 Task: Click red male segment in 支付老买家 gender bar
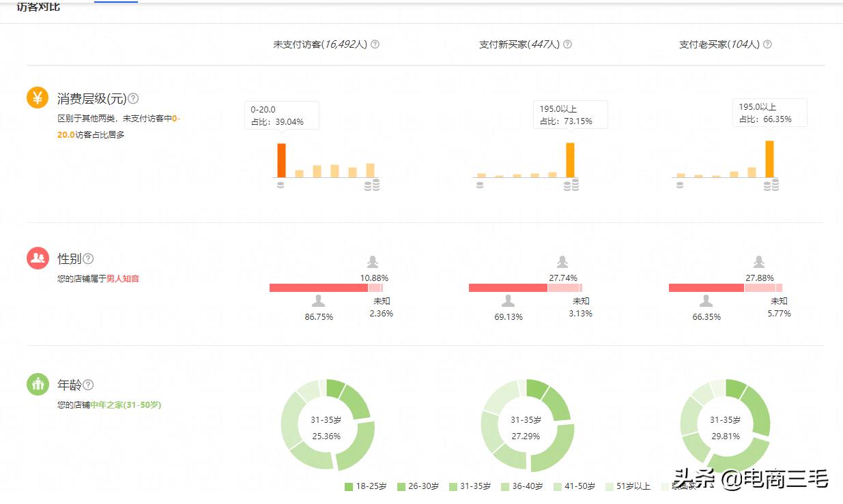(706, 288)
